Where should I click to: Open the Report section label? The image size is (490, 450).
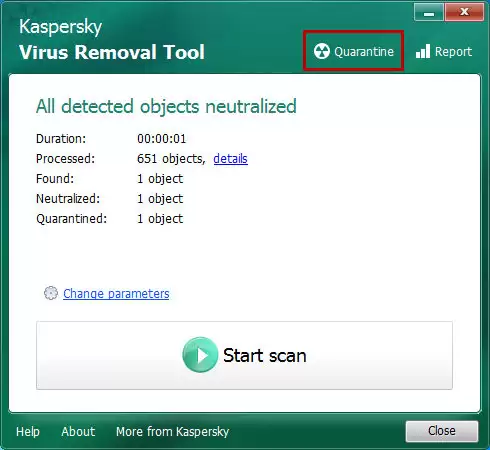coord(453,52)
